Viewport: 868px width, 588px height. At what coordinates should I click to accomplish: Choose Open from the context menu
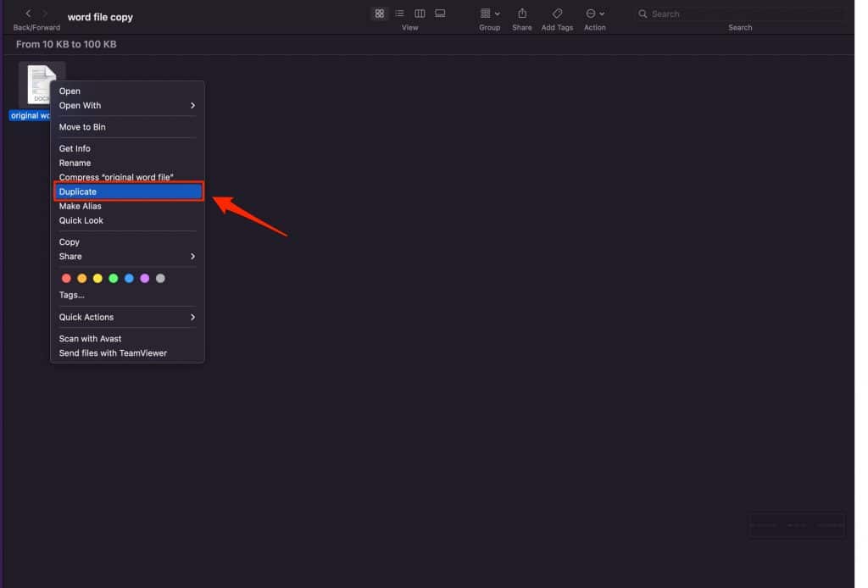tap(127, 91)
